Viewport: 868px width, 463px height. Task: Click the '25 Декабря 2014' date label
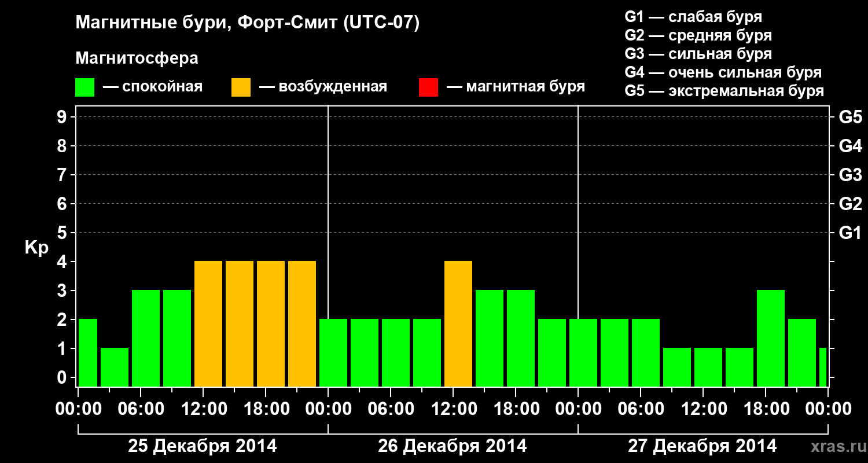[203, 446]
